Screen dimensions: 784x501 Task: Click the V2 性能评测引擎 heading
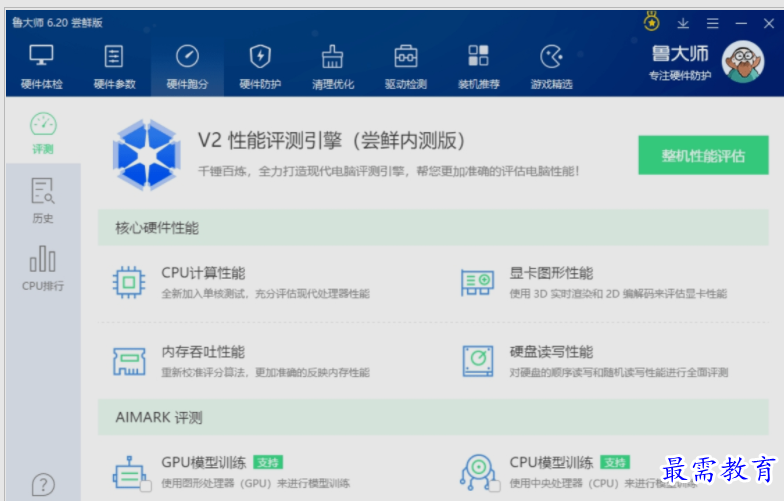(332, 140)
